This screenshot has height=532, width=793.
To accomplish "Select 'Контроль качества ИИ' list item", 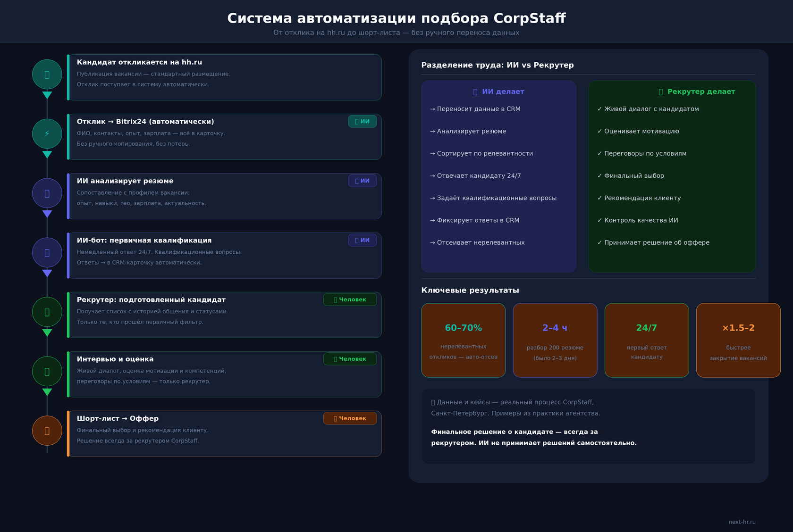I will point(638,220).
